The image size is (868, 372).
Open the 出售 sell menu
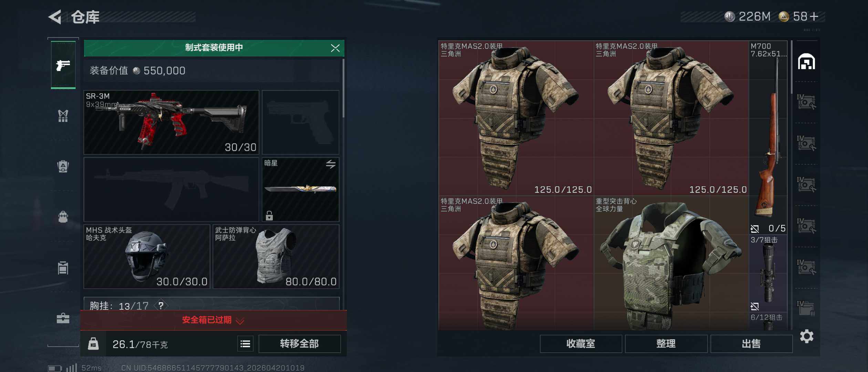tap(751, 344)
